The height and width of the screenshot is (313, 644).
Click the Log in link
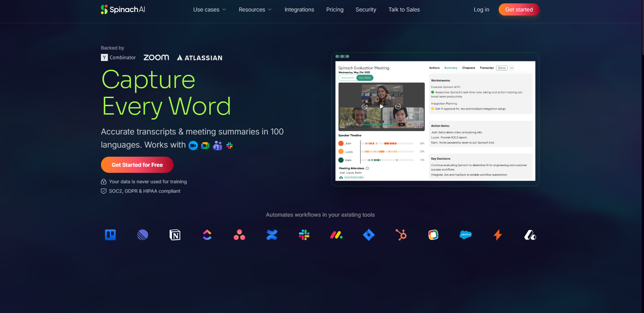481,10
